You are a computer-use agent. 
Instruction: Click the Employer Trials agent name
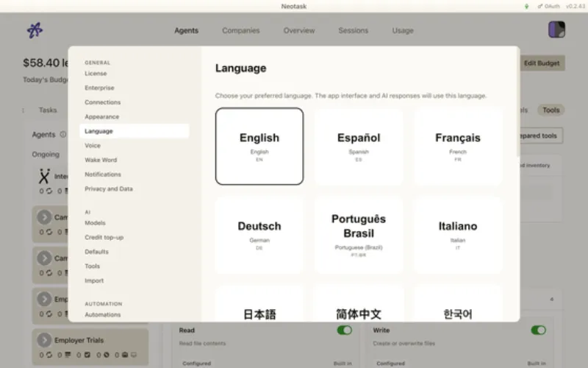(79, 340)
